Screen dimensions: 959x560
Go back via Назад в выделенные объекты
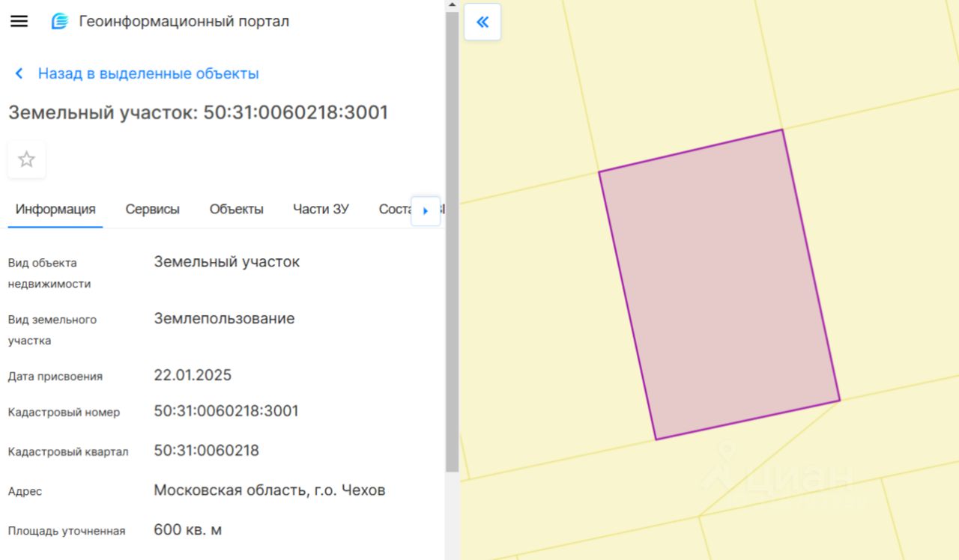(148, 73)
